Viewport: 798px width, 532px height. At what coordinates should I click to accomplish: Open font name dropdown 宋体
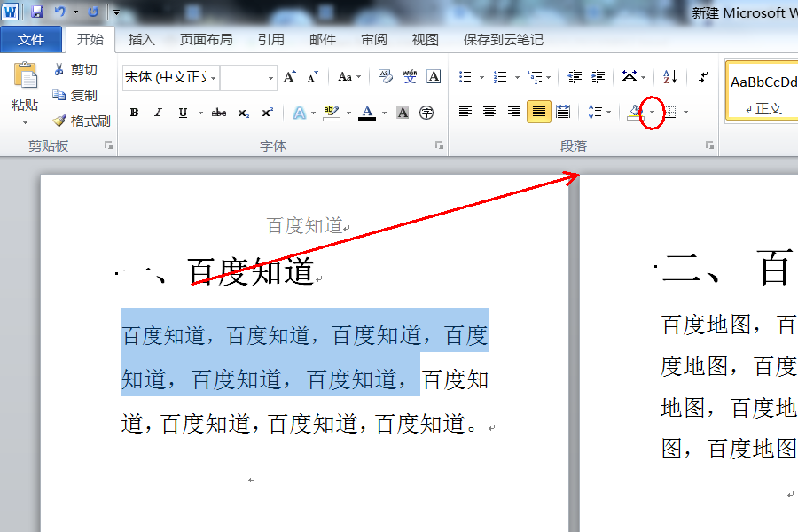tap(213, 78)
